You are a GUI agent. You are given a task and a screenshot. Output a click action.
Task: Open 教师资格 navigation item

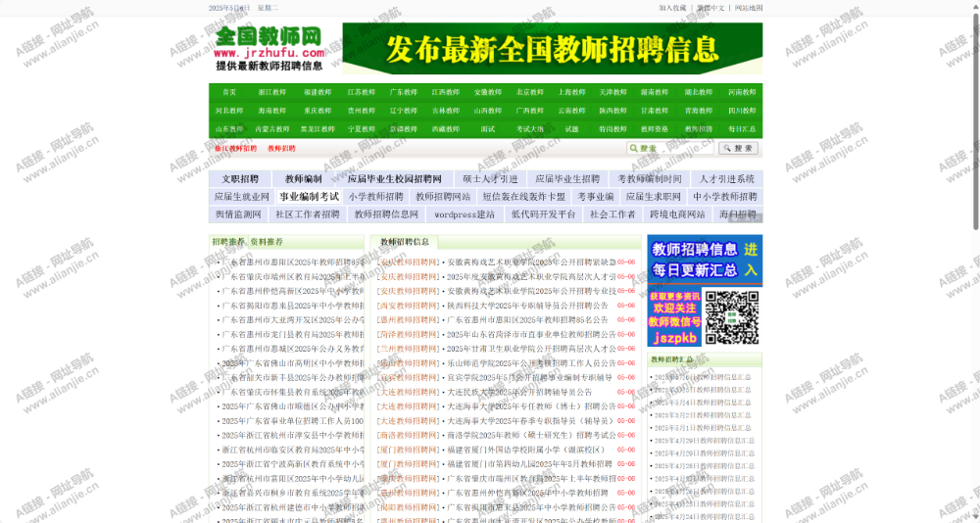tap(655, 129)
